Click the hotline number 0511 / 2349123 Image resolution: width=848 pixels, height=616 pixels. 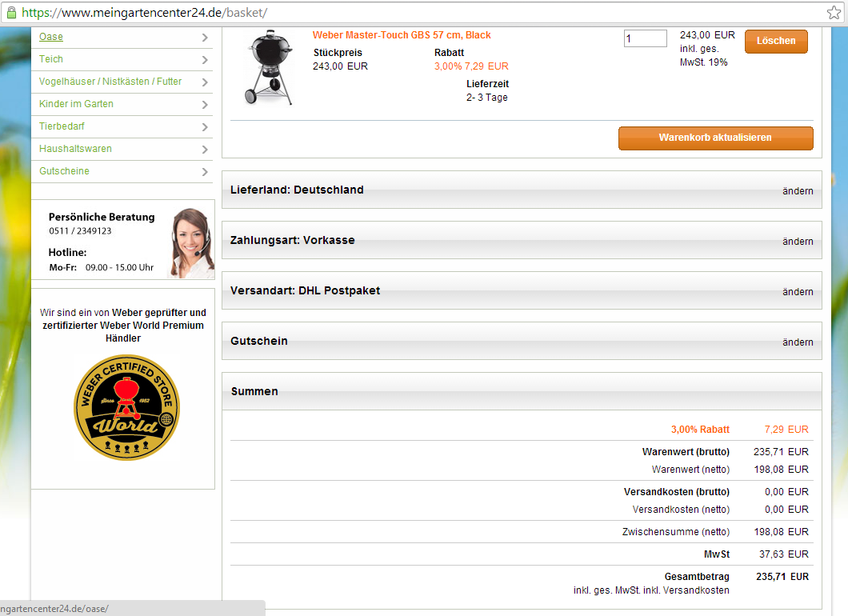click(80, 231)
